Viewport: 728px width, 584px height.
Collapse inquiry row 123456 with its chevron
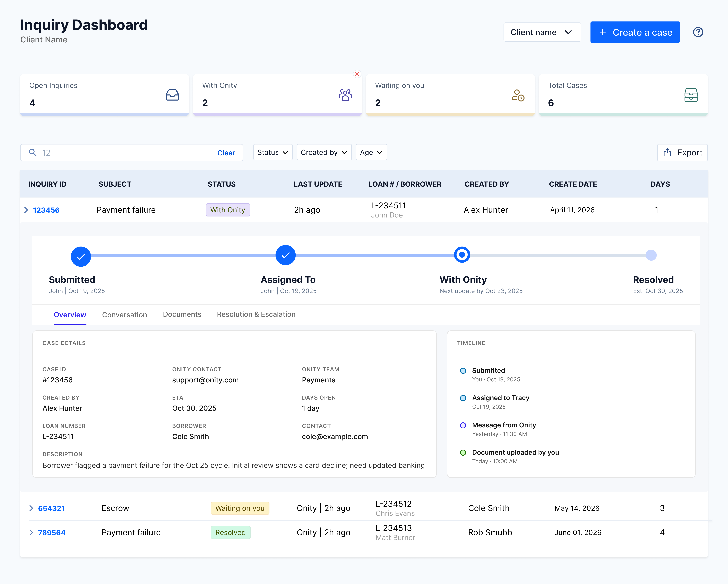pos(26,210)
